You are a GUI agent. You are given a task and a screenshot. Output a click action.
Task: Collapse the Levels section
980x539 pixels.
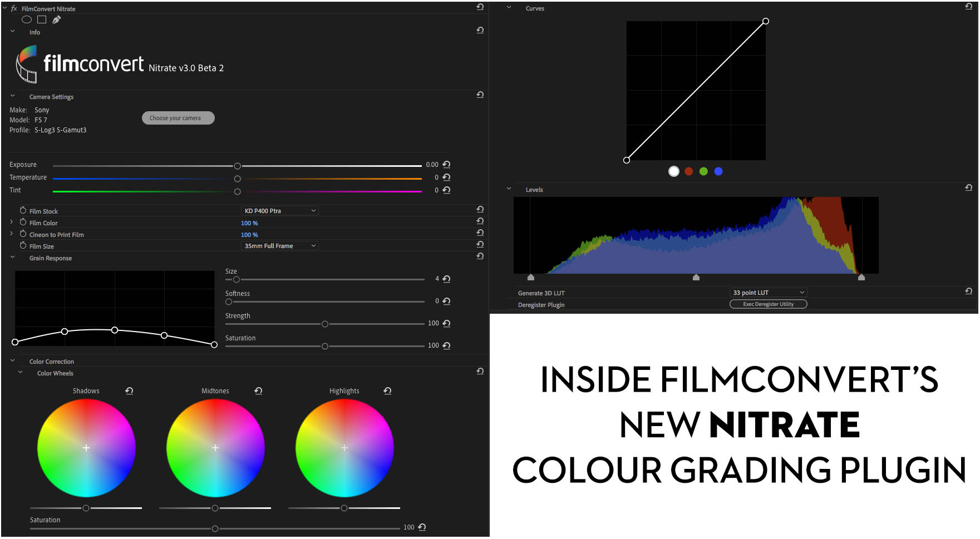coord(509,189)
